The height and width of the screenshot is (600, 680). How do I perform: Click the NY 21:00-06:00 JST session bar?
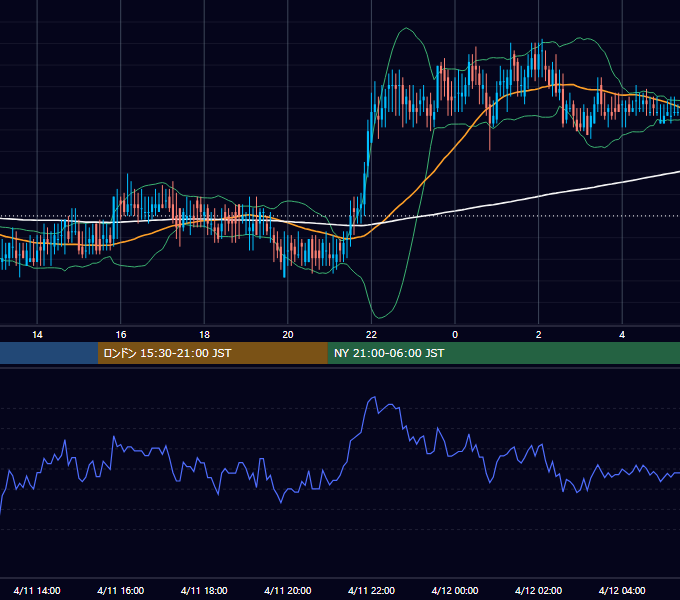tap(503, 353)
